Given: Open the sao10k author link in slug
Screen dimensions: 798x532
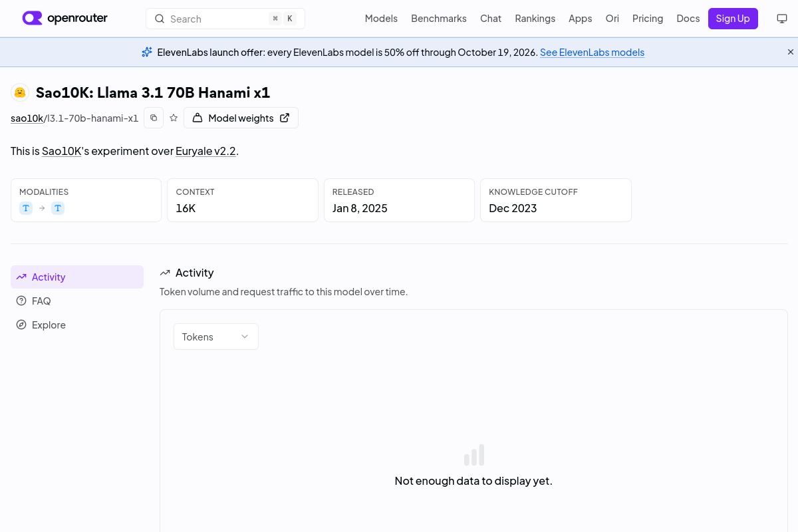Looking at the screenshot, I should [x=27, y=118].
